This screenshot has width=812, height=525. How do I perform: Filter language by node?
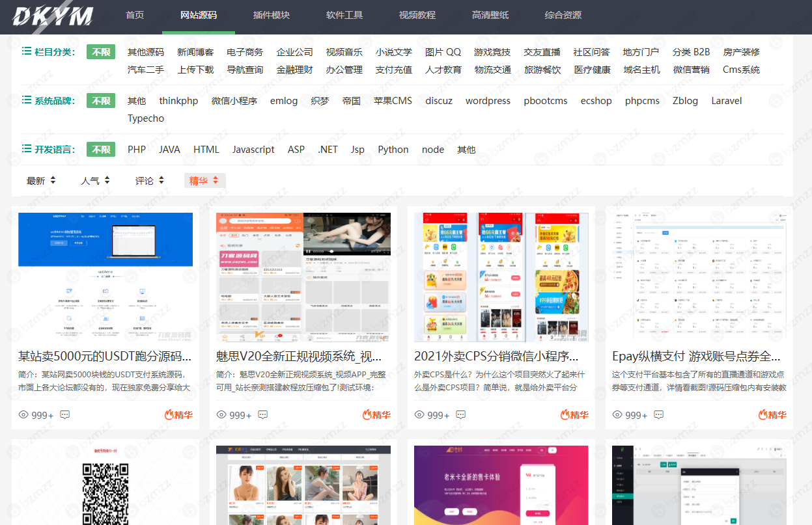point(433,150)
